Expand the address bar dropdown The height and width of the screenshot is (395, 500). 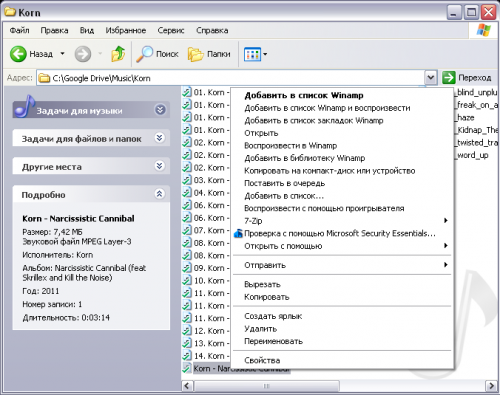pos(431,78)
